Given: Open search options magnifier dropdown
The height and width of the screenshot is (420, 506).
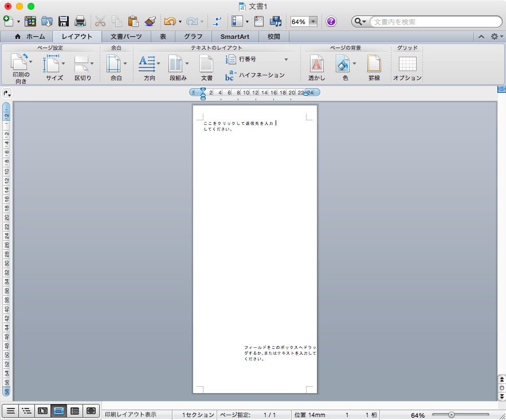Looking at the screenshot, I should pos(360,22).
